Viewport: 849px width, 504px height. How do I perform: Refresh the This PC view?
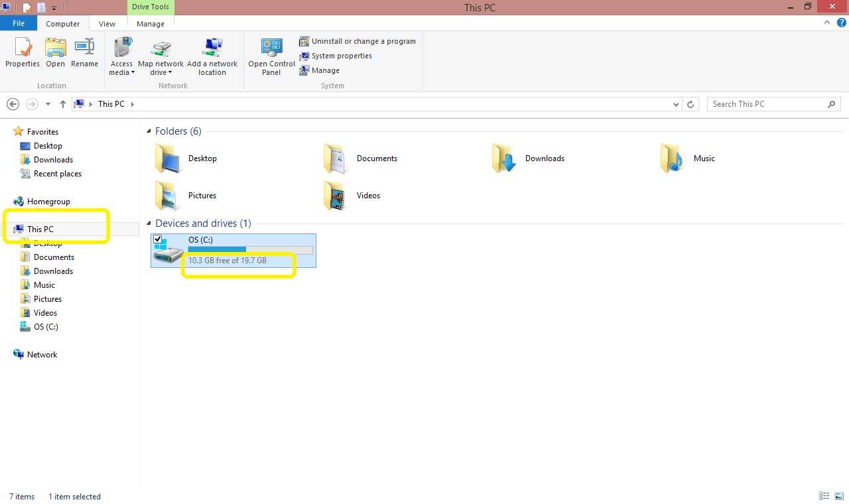coord(690,104)
